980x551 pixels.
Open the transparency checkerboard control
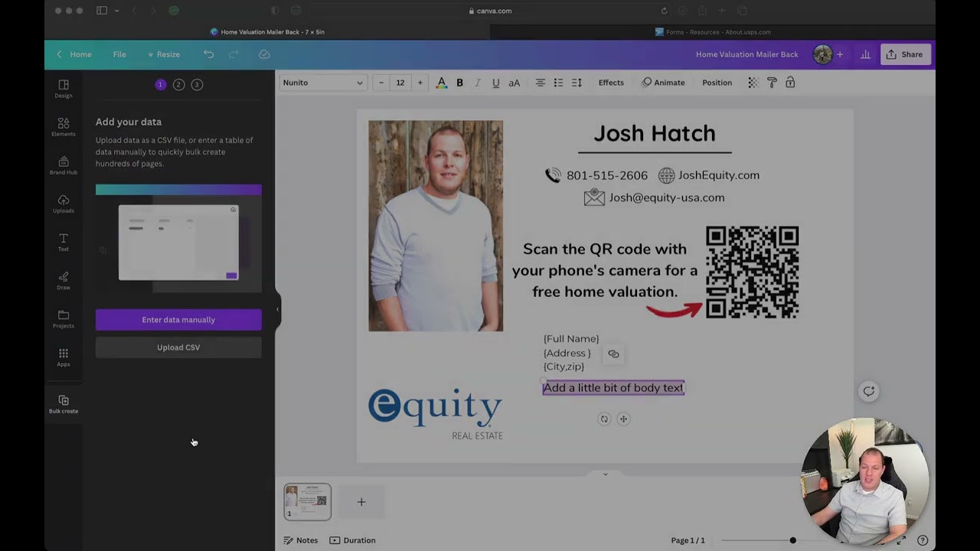coord(753,83)
